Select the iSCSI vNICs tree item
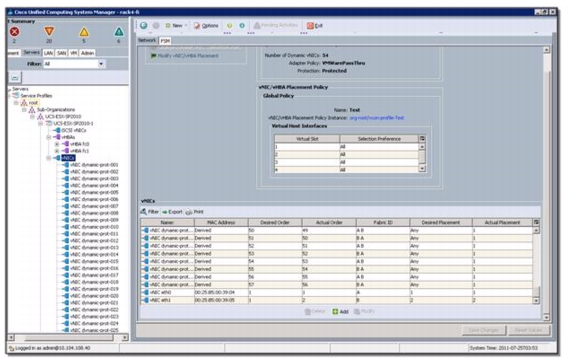This screenshot has width=576, height=361. coord(73,130)
